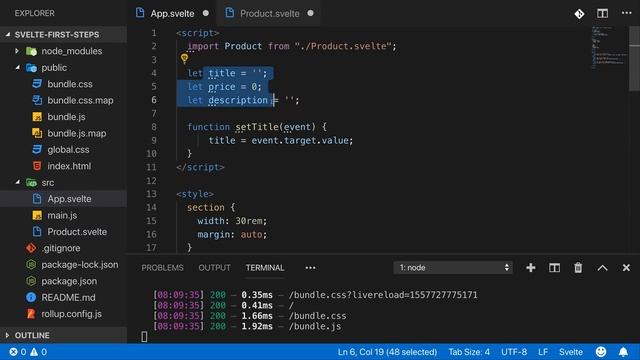The width and height of the screenshot is (640, 360).
Task: Click the index.html file icon
Action: (x=37, y=166)
